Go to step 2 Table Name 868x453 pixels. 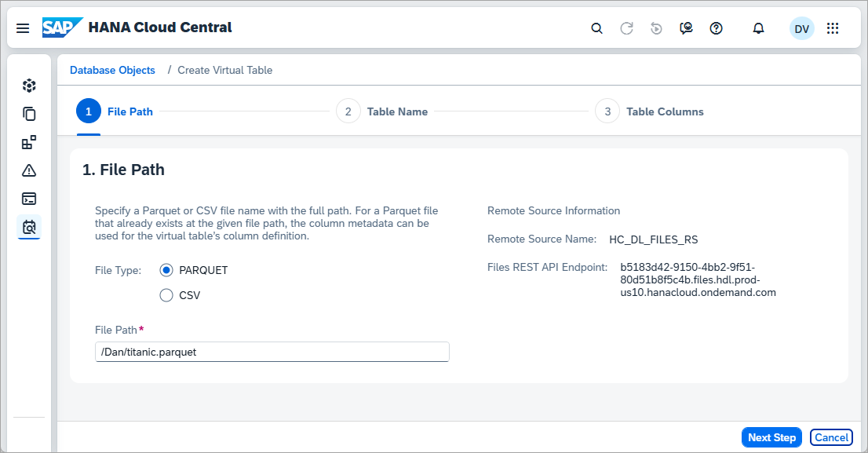click(382, 111)
